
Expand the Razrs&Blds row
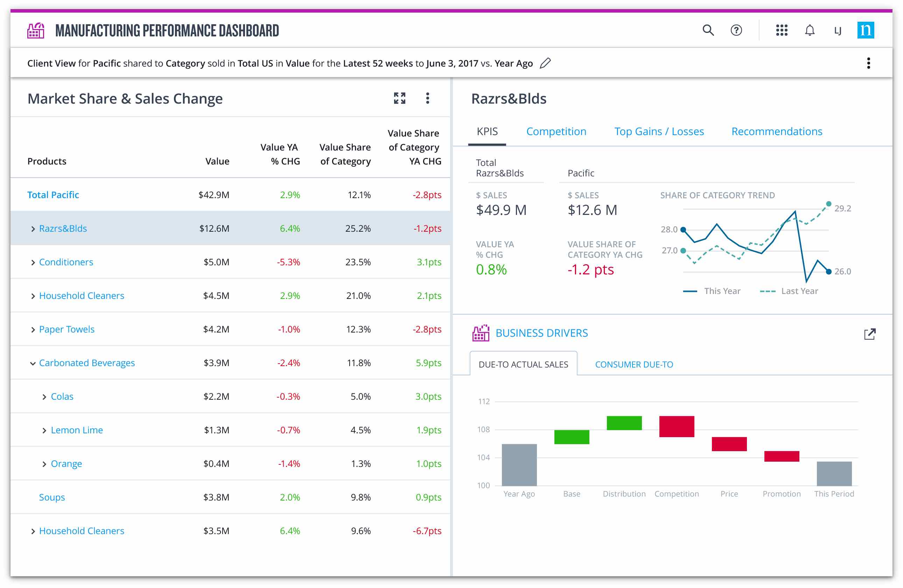[33, 229]
